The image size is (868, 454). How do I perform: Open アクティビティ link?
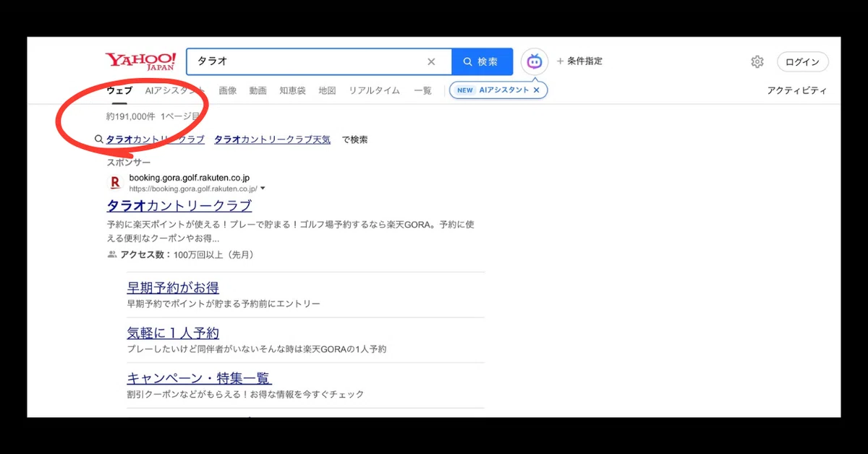tap(796, 90)
